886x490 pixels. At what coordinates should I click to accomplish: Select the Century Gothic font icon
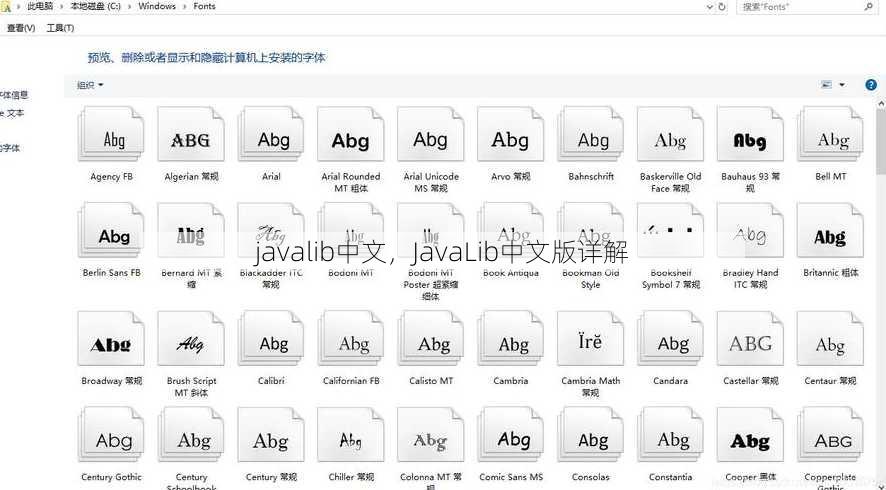tap(111, 435)
